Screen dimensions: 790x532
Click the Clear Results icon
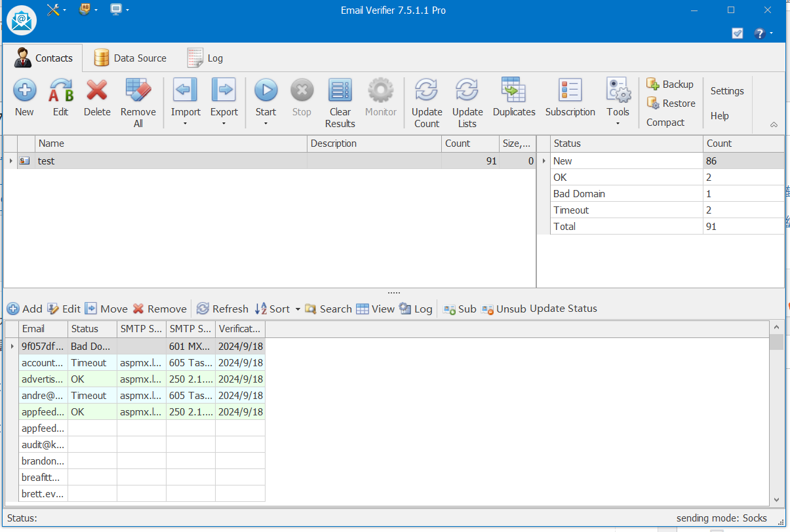point(340,90)
